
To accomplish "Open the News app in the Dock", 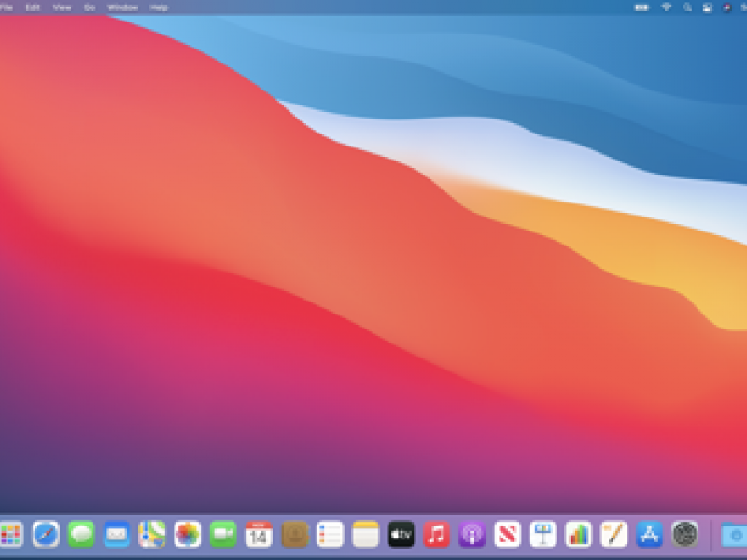I will coord(507,534).
